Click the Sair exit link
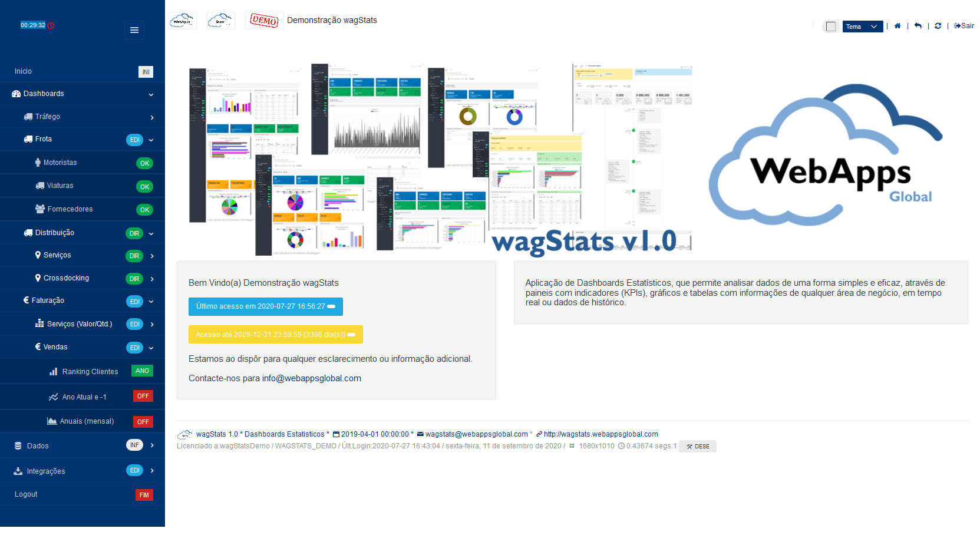 (x=964, y=26)
